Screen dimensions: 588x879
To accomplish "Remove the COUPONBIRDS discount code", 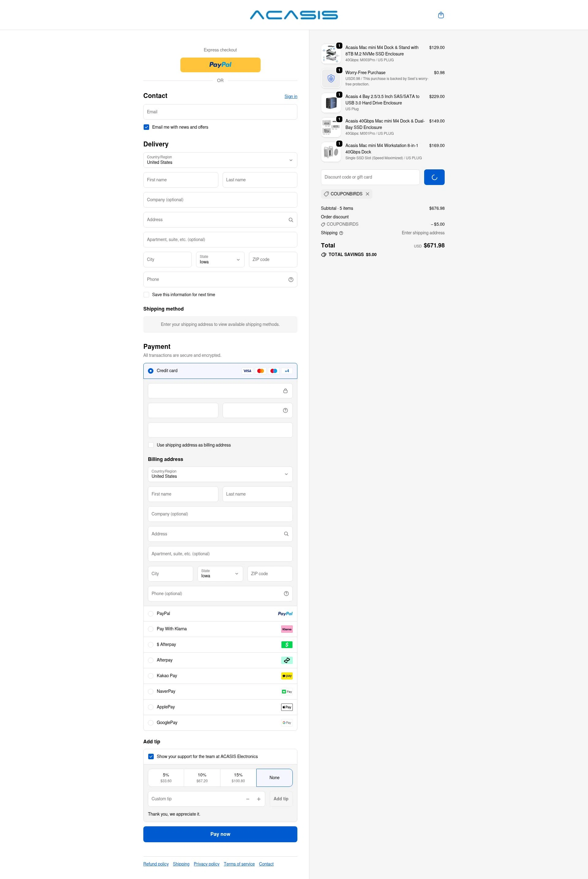I will point(367,194).
